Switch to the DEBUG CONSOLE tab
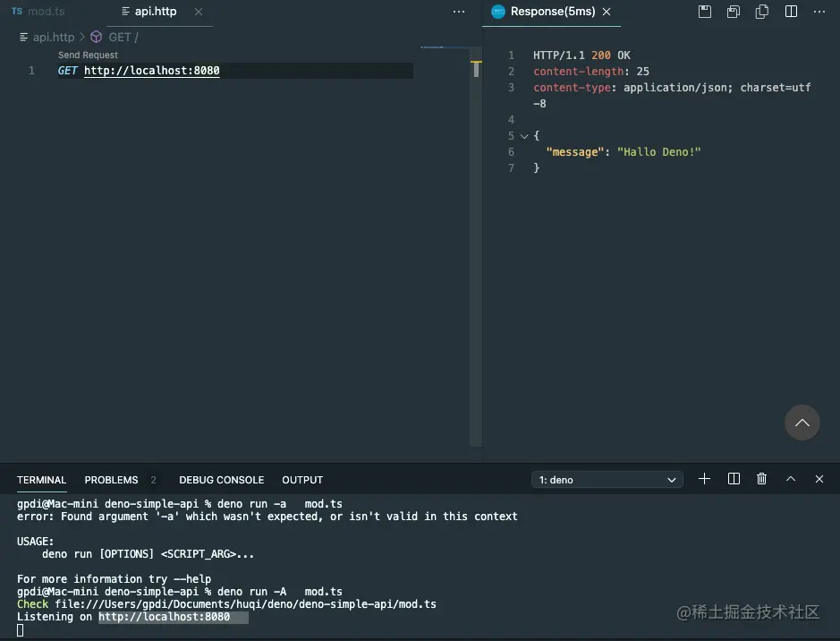Image resolution: width=840 pixels, height=641 pixels. (221, 480)
